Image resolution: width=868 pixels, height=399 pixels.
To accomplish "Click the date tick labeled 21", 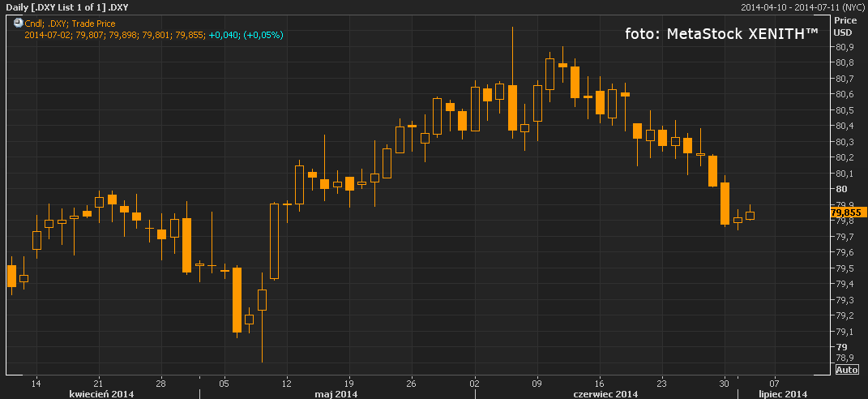I will (x=99, y=384).
